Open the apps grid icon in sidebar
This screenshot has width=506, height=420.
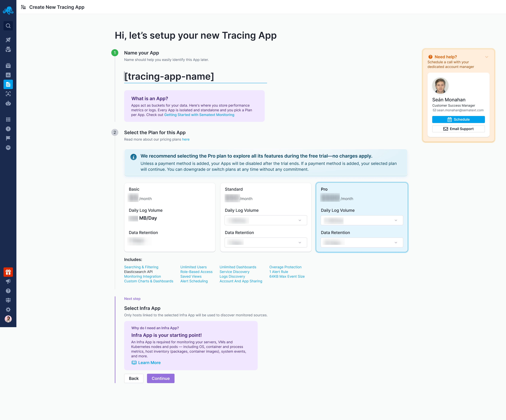tap(8, 119)
